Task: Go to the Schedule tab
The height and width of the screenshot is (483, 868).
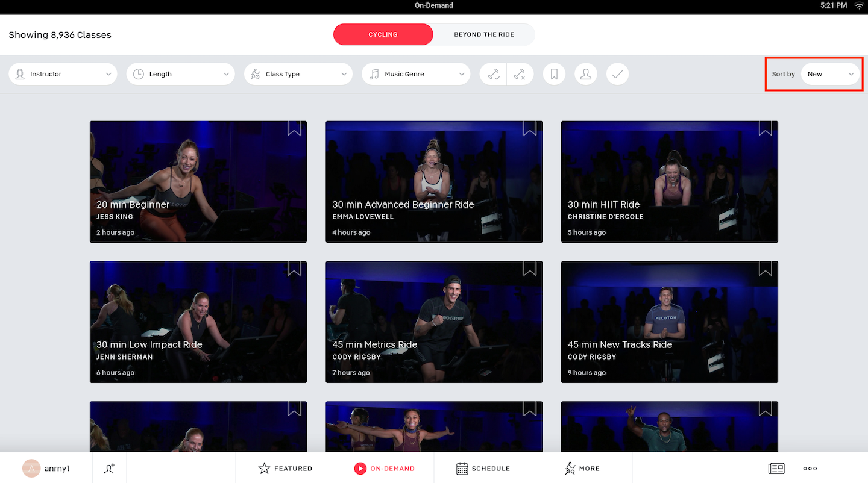Action: click(x=483, y=469)
